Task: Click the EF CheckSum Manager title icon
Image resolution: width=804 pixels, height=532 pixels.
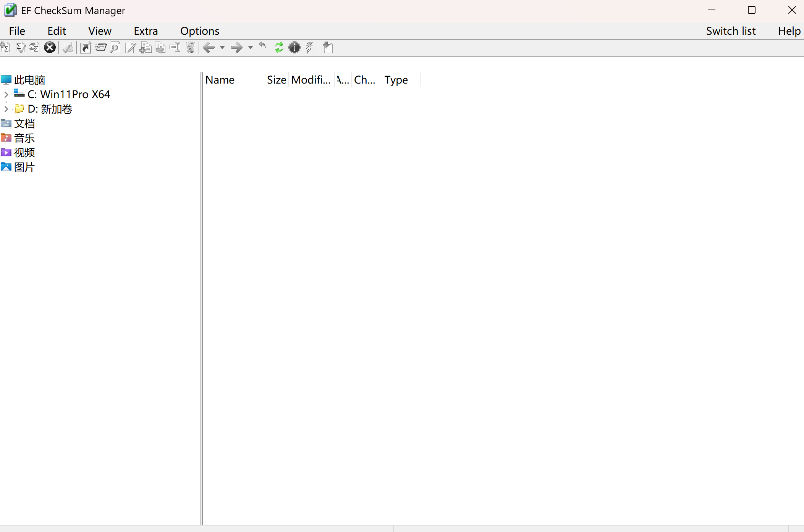Action: [x=10, y=10]
